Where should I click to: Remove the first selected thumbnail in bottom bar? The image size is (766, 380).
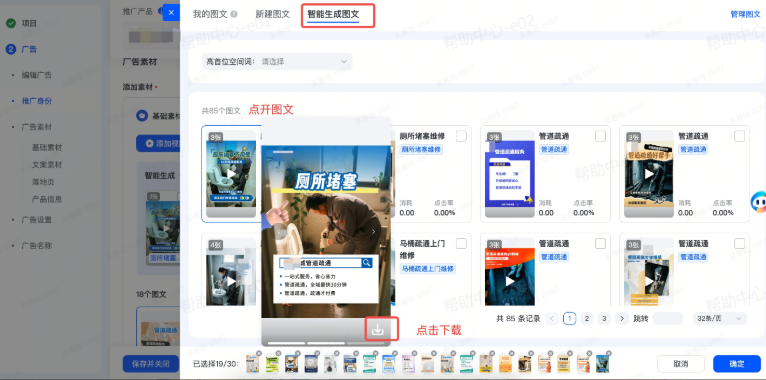259,354
